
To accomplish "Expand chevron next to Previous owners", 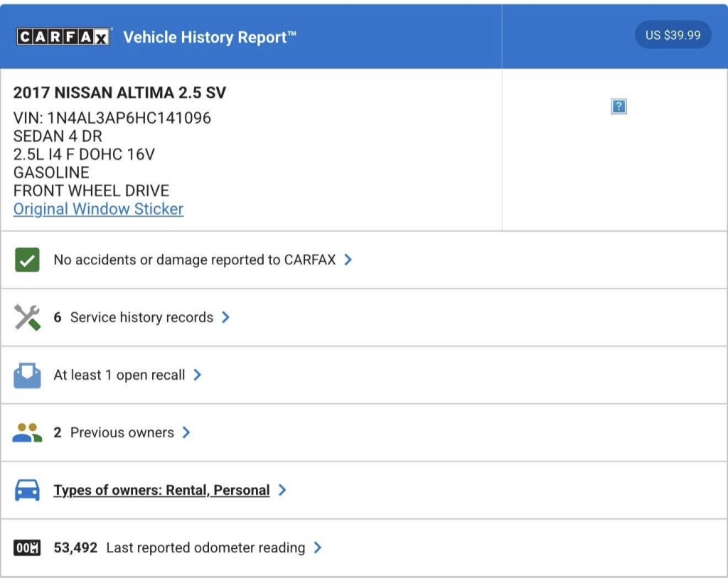I will 186,432.
